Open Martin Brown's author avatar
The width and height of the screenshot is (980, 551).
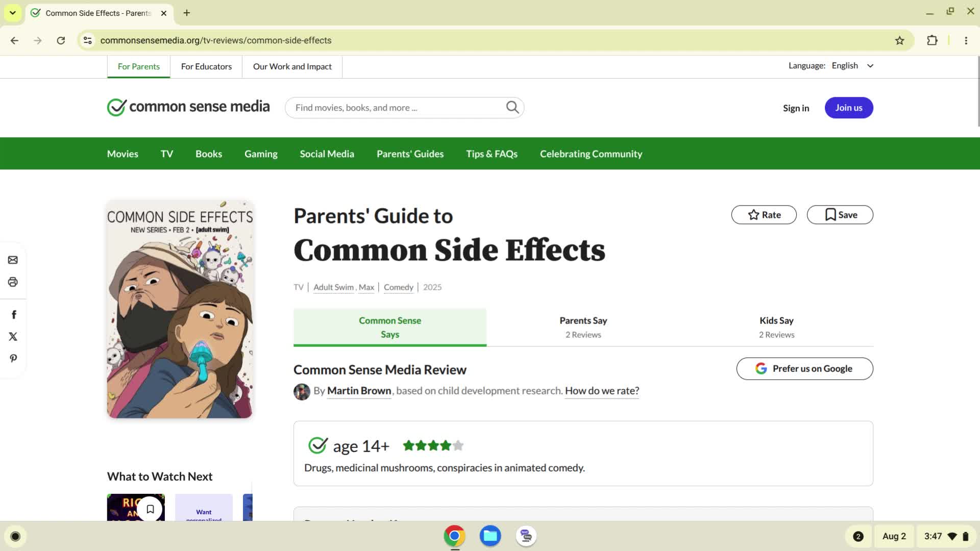click(x=302, y=392)
